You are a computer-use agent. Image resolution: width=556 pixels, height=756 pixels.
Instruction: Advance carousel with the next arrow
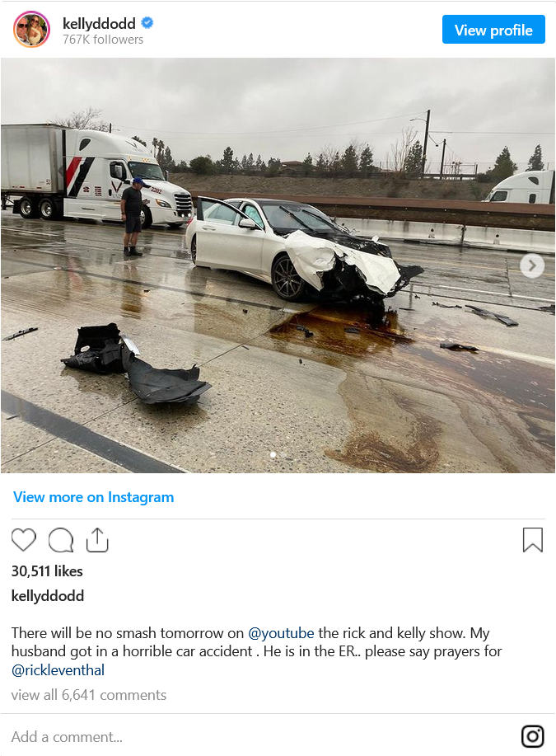tap(532, 265)
